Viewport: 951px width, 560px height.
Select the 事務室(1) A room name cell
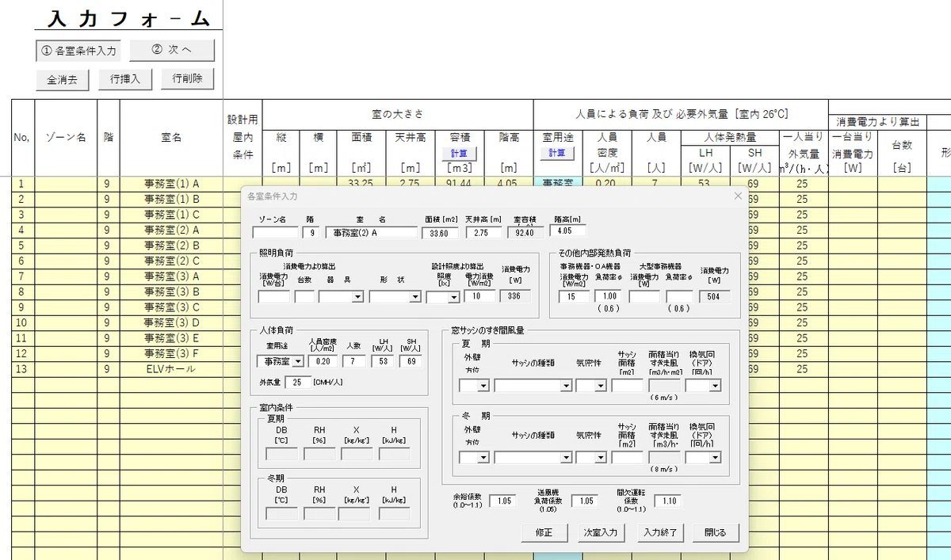[172, 184]
